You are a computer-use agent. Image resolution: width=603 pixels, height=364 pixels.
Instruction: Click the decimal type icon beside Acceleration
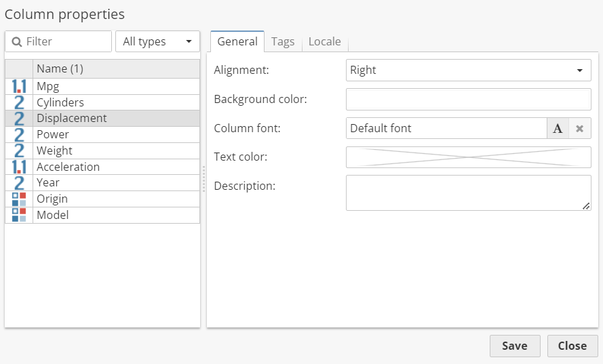pos(19,167)
